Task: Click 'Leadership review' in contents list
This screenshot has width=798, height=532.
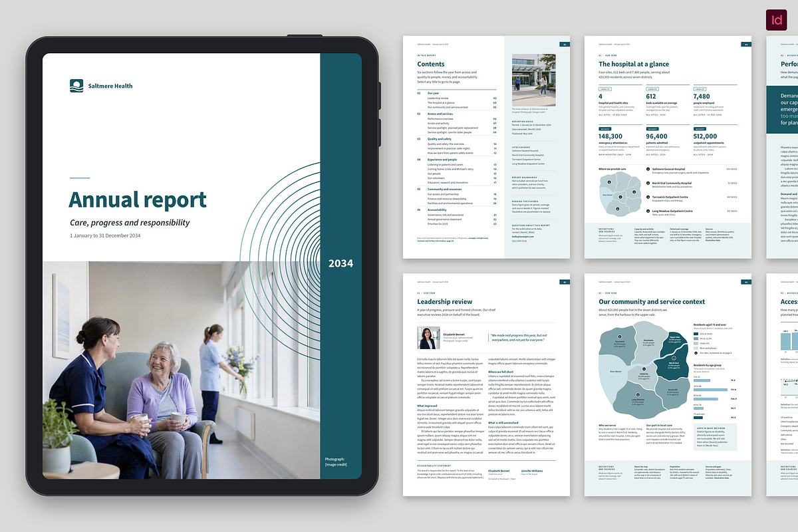Action: pyautogui.click(x=438, y=98)
